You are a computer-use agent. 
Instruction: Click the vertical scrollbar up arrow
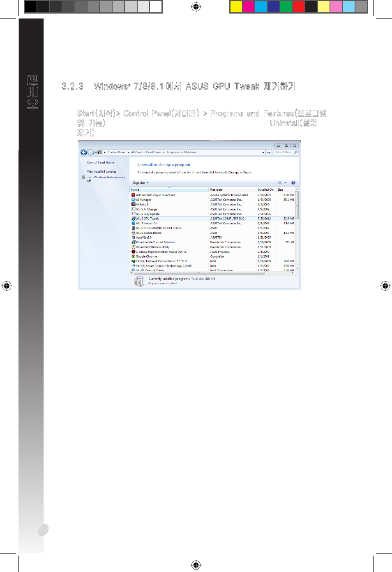297,189
